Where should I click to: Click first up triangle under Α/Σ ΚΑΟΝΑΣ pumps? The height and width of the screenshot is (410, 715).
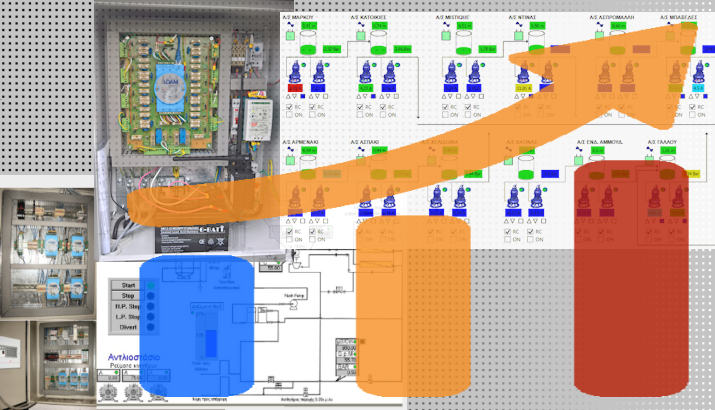click(x=505, y=220)
